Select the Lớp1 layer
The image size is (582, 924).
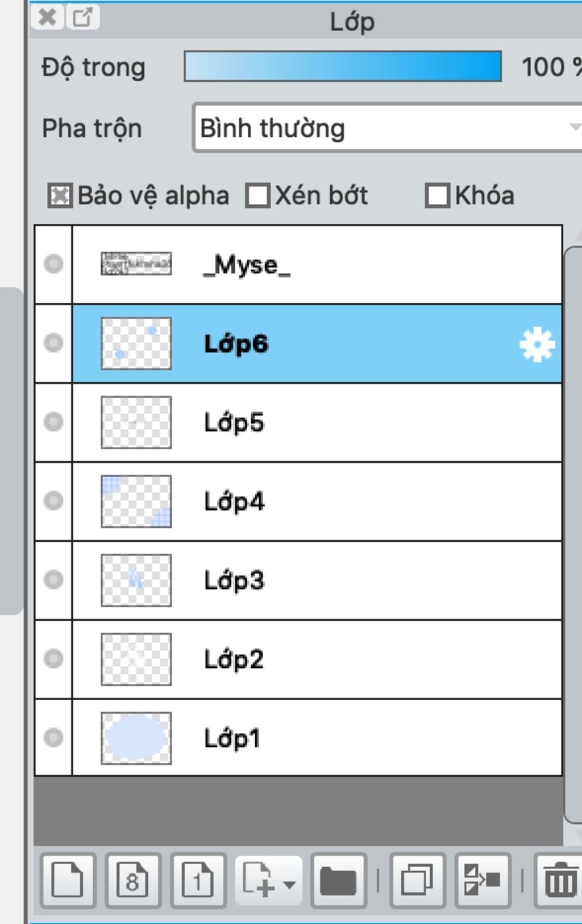[x=317, y=738]
